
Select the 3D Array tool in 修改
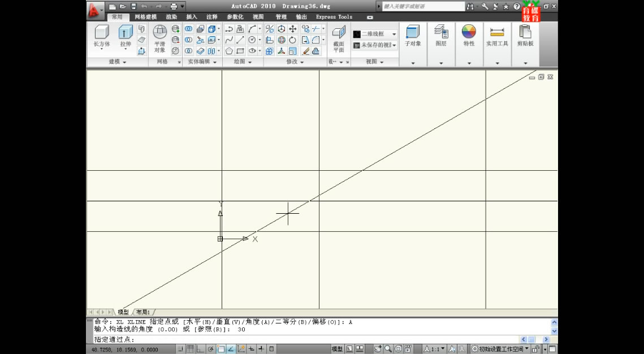269,51
